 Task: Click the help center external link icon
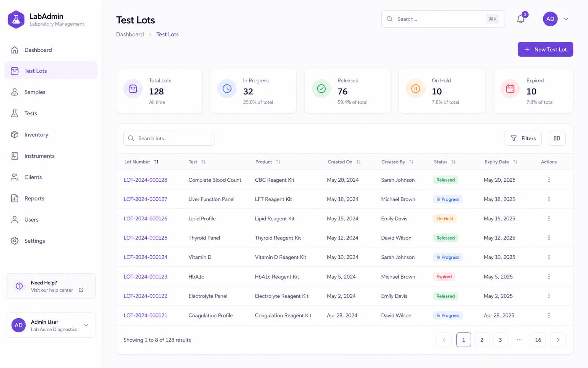pyautogui.click(x=81, y=290)
